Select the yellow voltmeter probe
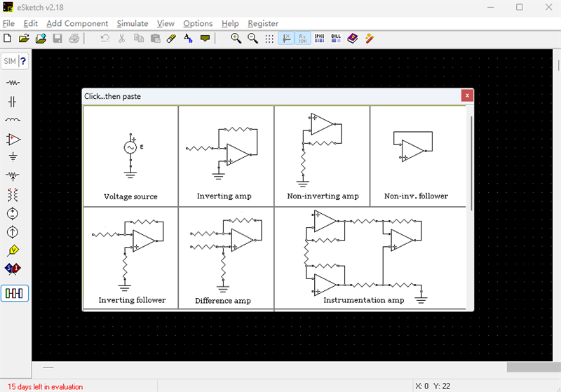The image size is (561, 392). [x=13, y=250]
